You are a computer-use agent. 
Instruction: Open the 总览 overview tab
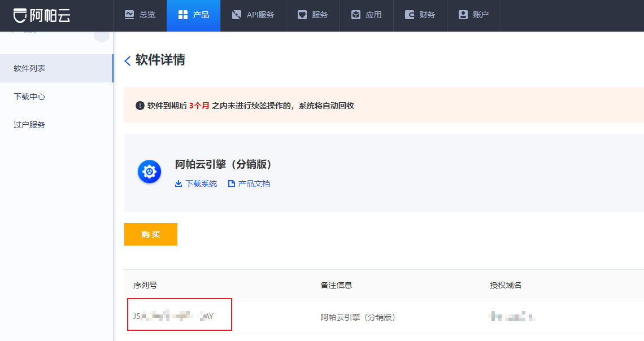pyautogui.click(x=140, y=15)
